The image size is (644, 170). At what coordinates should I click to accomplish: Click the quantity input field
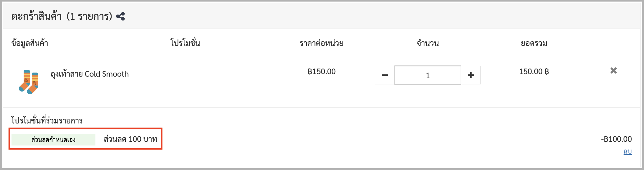pyautogui.click(x=428, y=75)
